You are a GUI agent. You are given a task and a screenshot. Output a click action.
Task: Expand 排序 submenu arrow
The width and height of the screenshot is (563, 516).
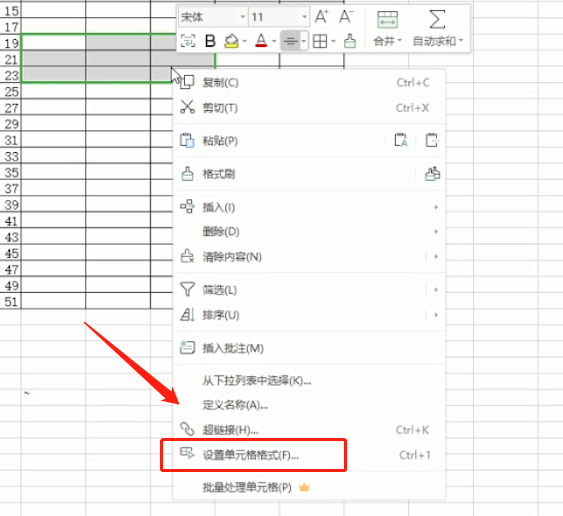pyautogui.click(x=436, y=315)
